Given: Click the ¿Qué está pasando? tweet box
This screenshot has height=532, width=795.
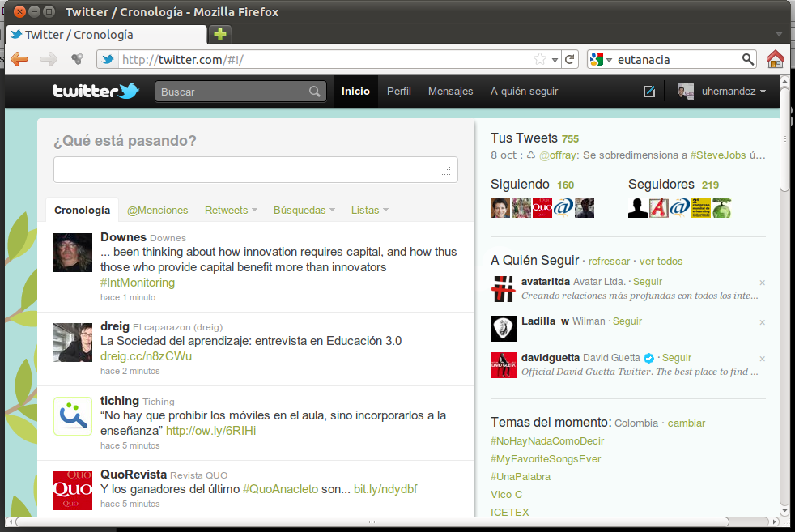Looking at the screenshot, I should (x=255, y=170).
